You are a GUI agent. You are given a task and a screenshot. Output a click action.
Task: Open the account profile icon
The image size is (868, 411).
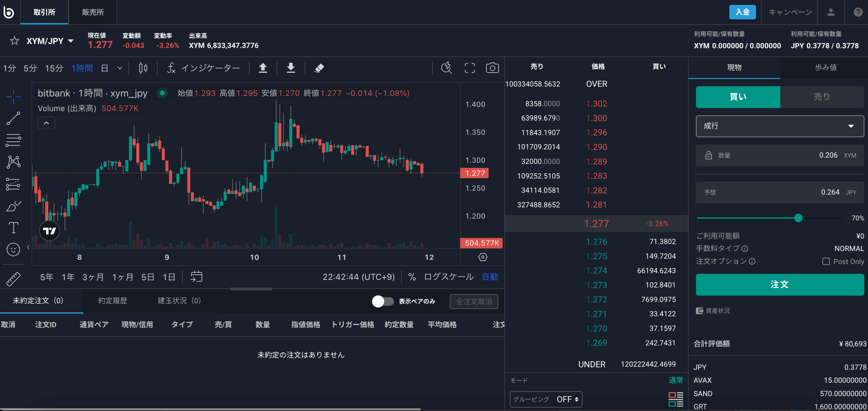coord(831,12)
